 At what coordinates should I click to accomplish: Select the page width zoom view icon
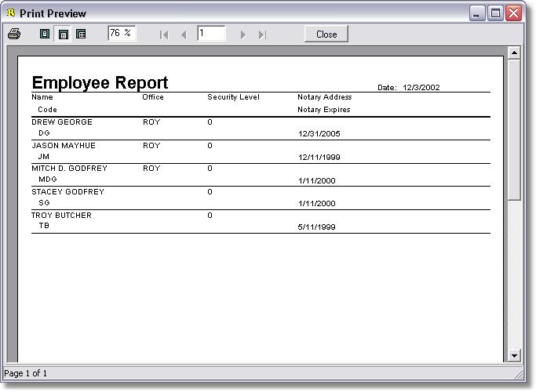point(81,34)
